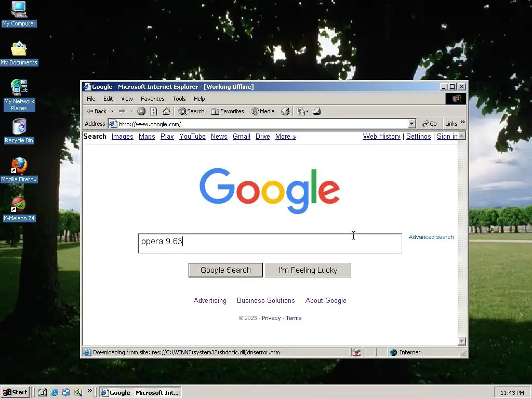Open the Favorites menu
This screenshot has height=399, width=532.
pos(152,99)
